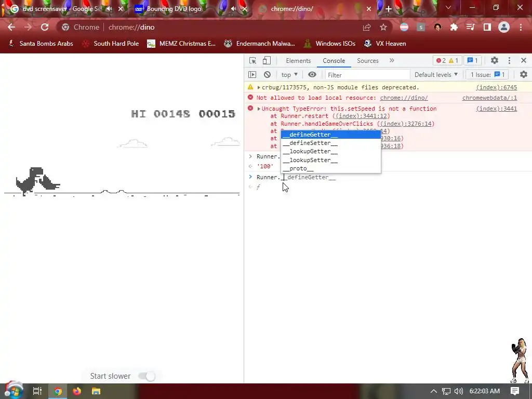Open the Default levels dropdown
532x399 pixels.
(436, 75)
